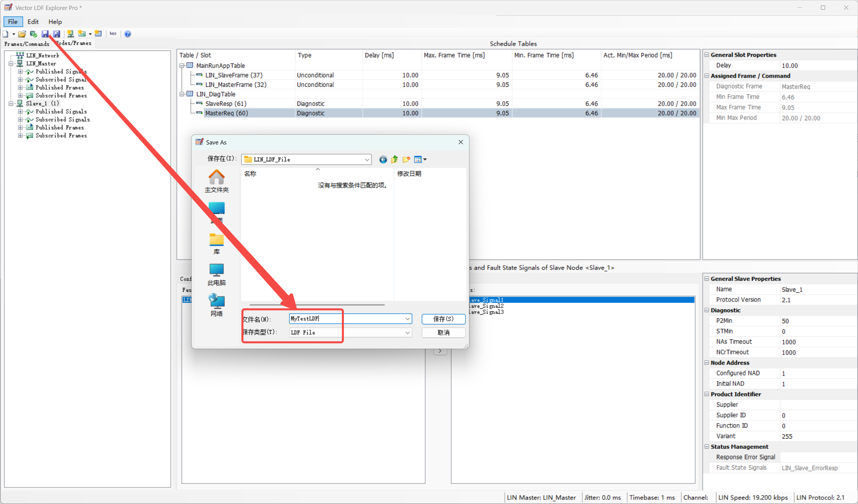The height and width of the screenshot is (504, 858).
Task: Click the Save As horizontal scrollbar
Action: click(317, 305)
